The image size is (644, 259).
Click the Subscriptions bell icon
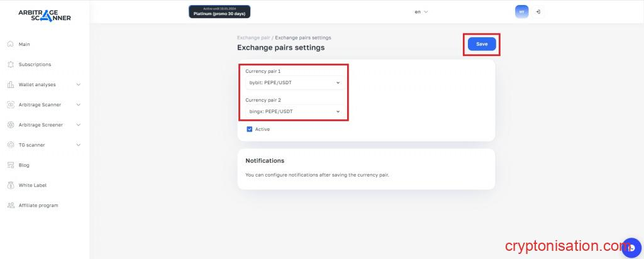(11, 64)
